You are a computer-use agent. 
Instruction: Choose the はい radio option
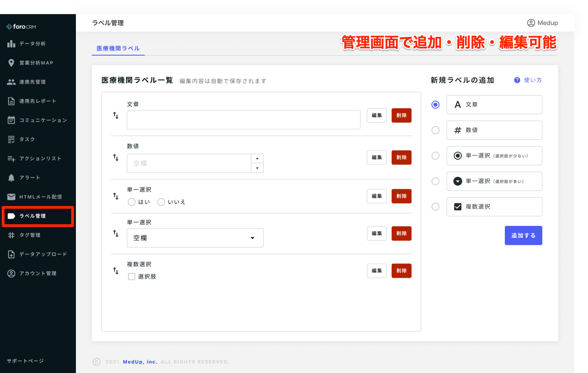(x=131, y=202)
